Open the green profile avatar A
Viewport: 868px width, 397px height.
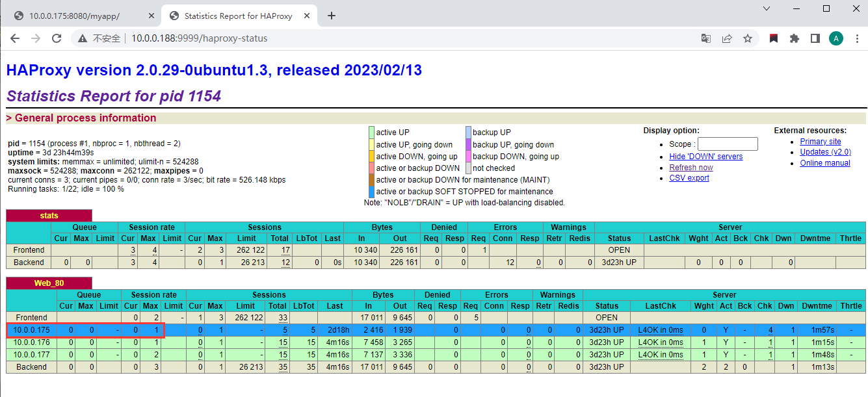pyautogui.click(x=836, y=38)
